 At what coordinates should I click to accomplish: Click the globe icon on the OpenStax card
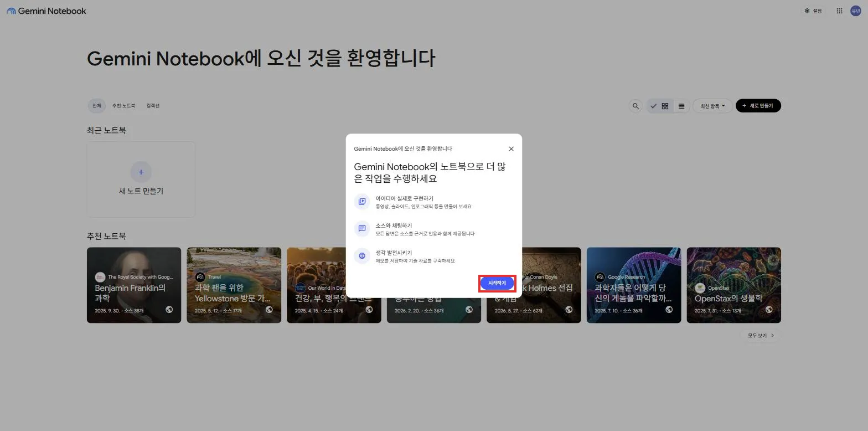point(769,310)
